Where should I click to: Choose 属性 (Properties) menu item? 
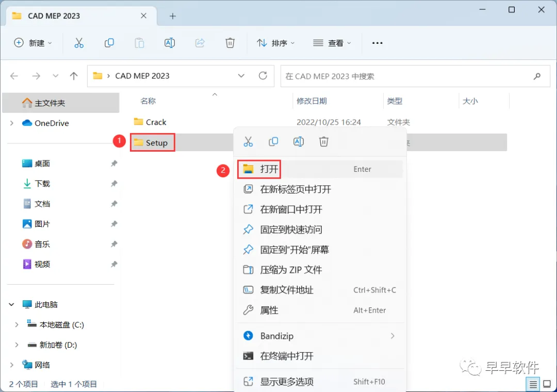pyautogui.click(x=320, y=311)
